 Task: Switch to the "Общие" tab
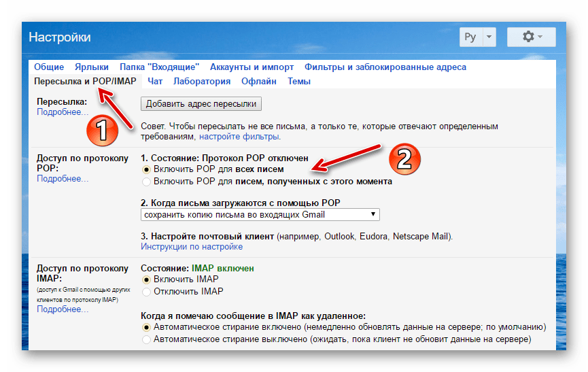pos(49,67)
